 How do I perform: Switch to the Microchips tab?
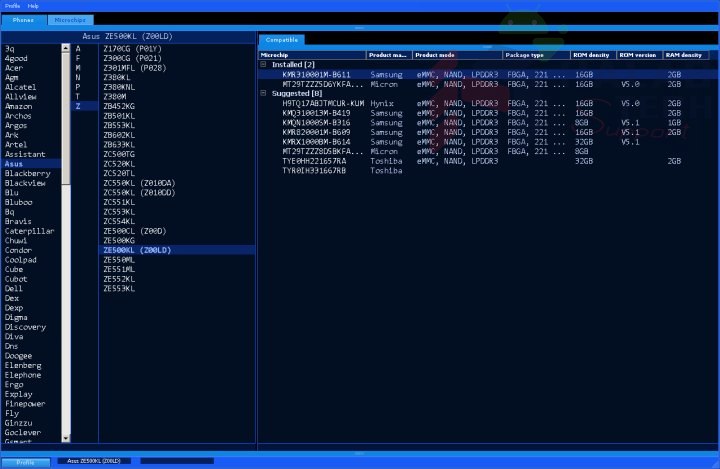(x=70, y=20)
